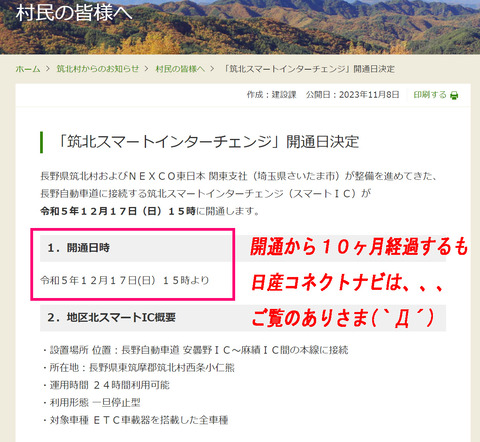Click the 作成：建設課 label
The image size is (480, 442).
click(x=271, y=95)
